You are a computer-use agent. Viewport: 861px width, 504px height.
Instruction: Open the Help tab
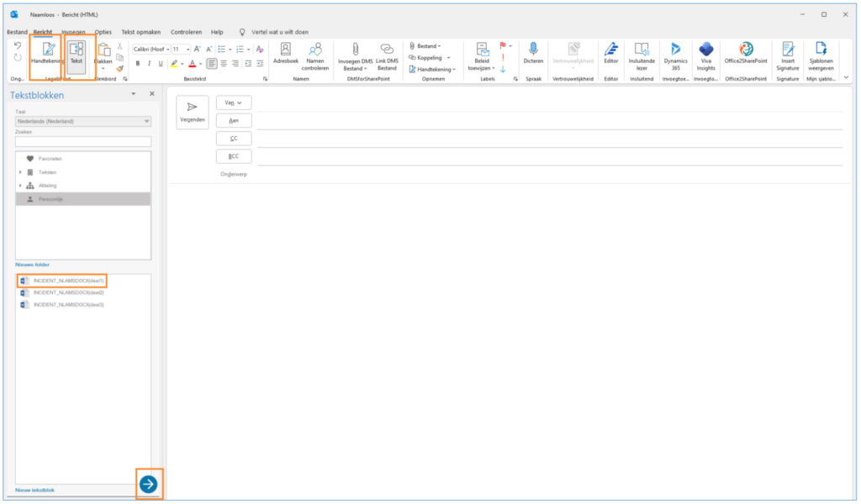click(x=217, y=32)
